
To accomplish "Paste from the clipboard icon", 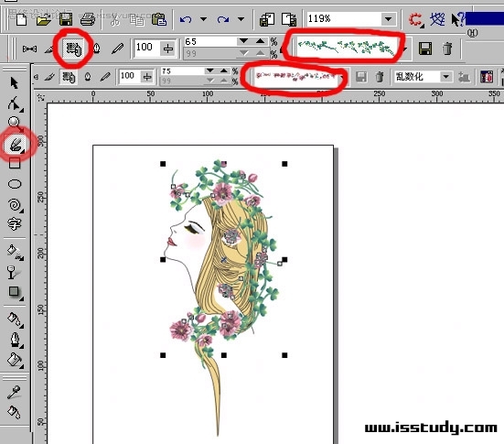I will (159, 19).
